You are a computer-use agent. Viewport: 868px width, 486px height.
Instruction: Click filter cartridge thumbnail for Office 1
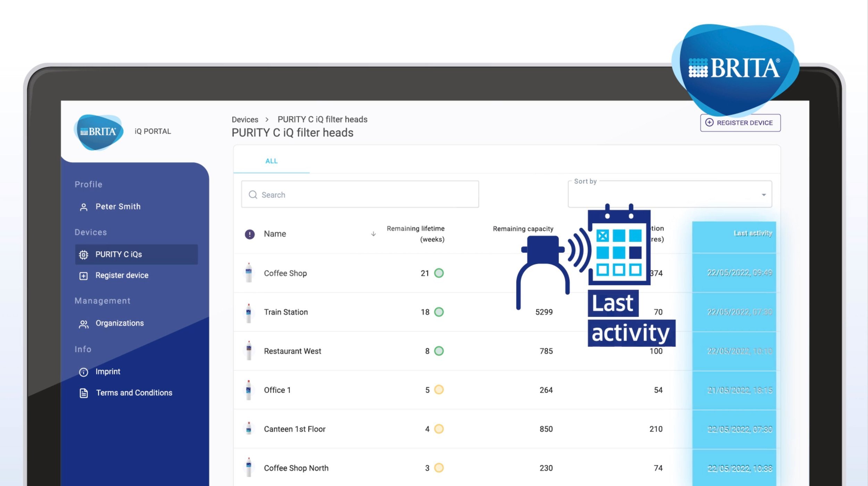tap(249, 390)
